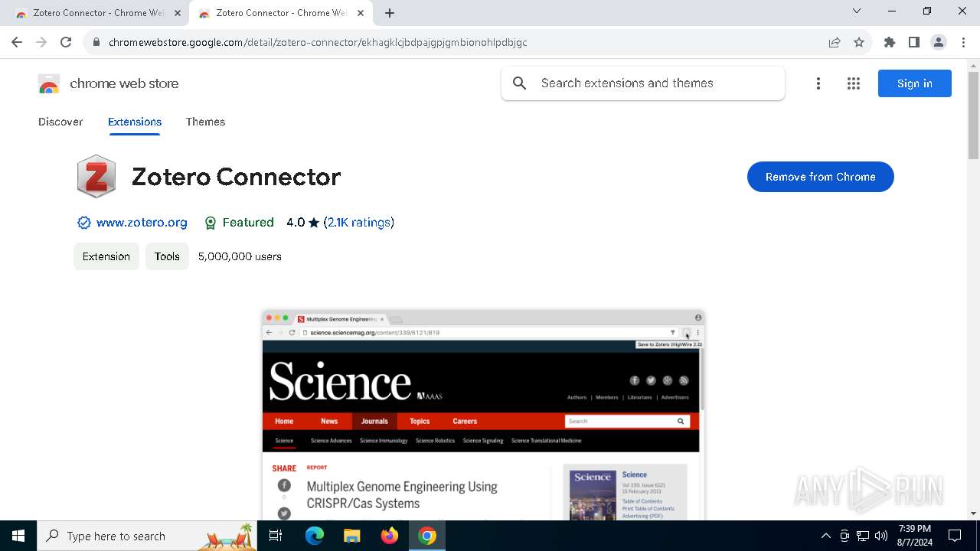980x551 pixels.
Task: Switch to the Discover tab
Action: [60, 122]
